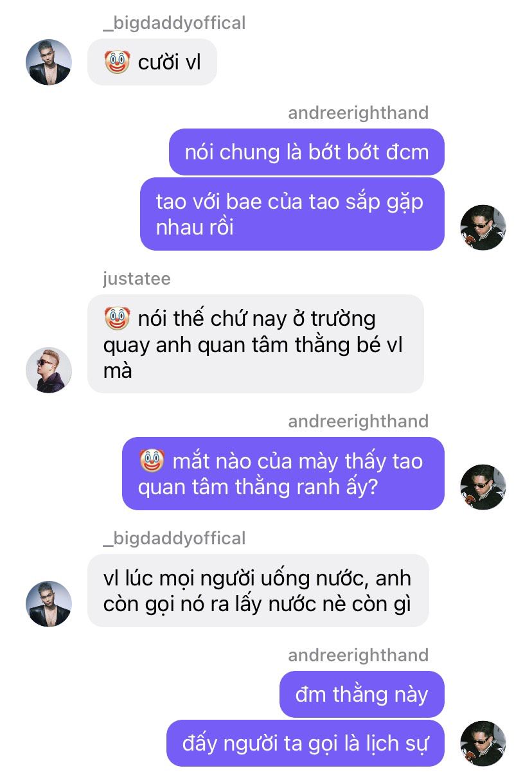Open _bigdaddyoffical avatar beside 'cười vl'

tap(48, 62)
